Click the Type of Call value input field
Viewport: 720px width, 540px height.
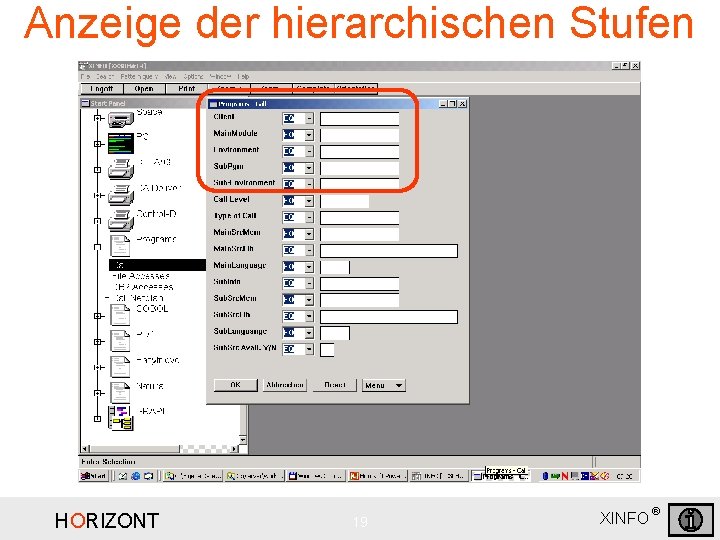360,218
